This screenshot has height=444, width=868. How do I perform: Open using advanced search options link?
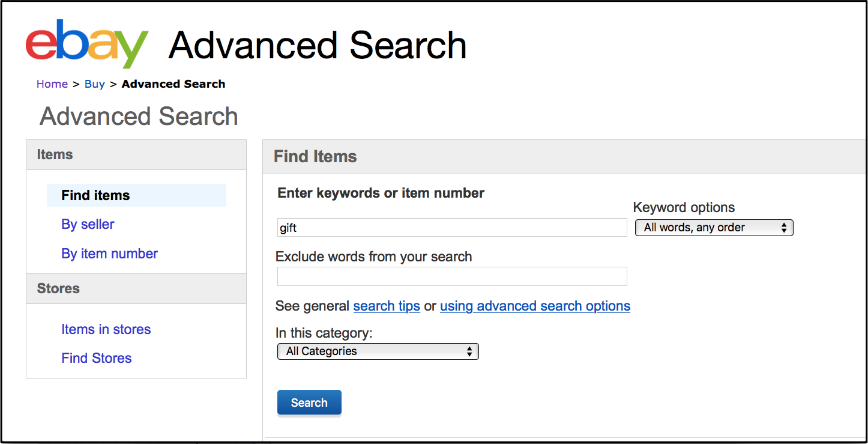point(535,306)
